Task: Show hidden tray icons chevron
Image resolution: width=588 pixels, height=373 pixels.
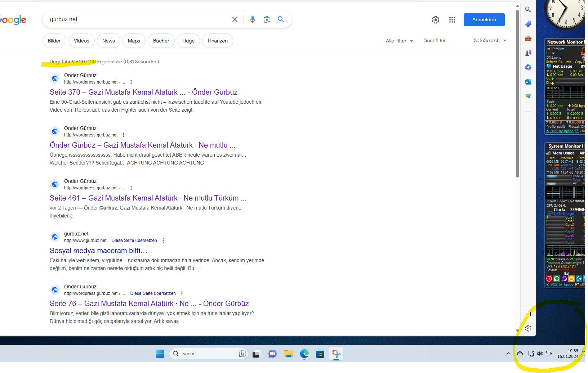Action: click(508, 354)
